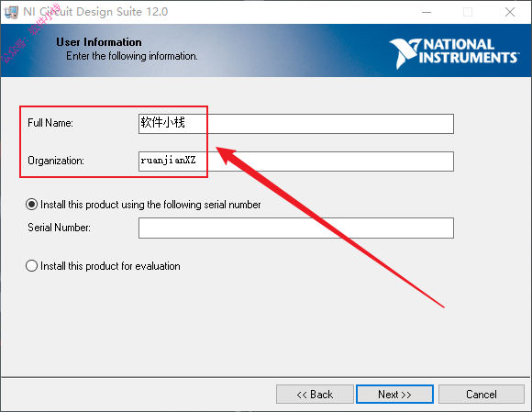Click the NI Circuit Design Suite 12.0 title

pyautogui.click(x=95, y=12)
